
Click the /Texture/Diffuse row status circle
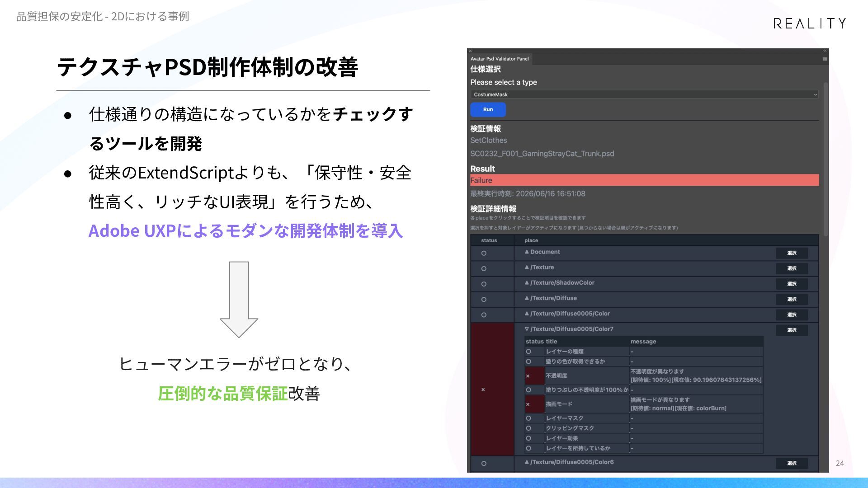click(x=484, y=299)
